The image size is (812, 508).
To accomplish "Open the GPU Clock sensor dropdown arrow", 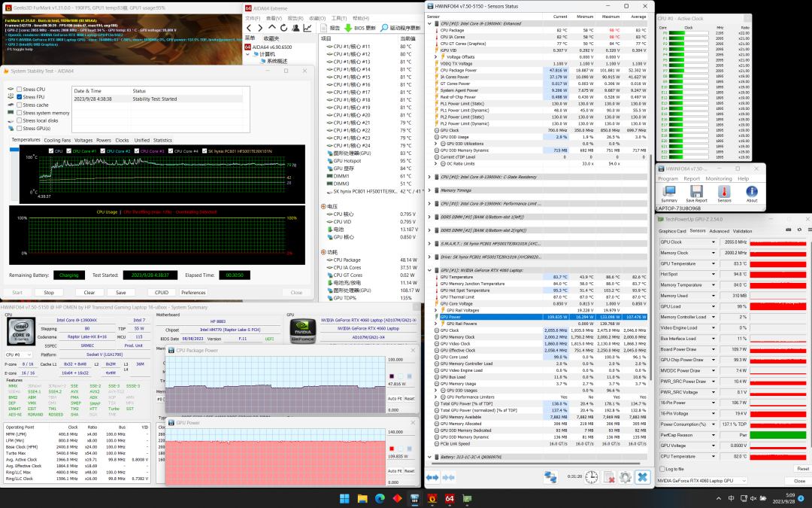I will point(713,242).
